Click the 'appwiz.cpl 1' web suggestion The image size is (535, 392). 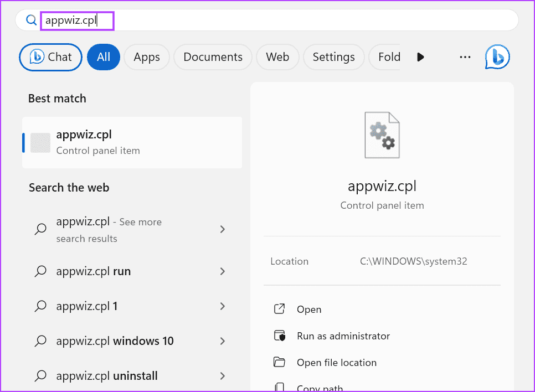point(131,306)
